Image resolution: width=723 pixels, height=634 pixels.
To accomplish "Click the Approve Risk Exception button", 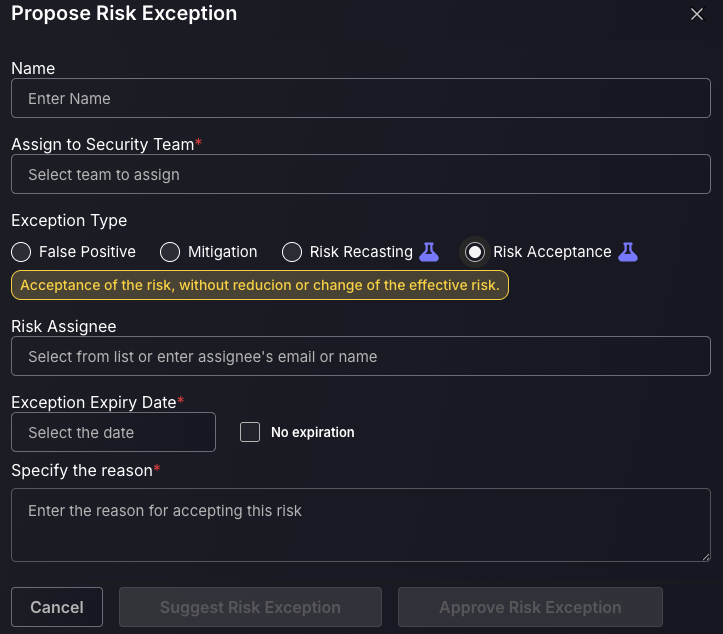I will click(x=530, y=607).
